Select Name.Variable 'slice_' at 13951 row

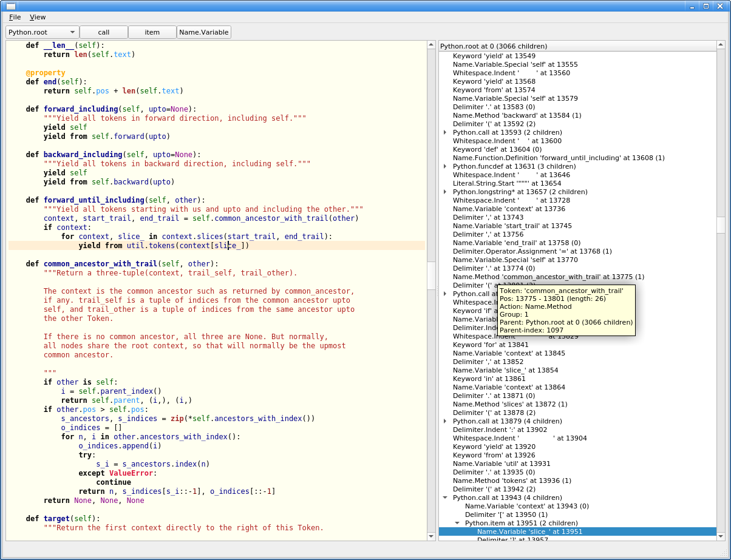[x=577, y=531]
